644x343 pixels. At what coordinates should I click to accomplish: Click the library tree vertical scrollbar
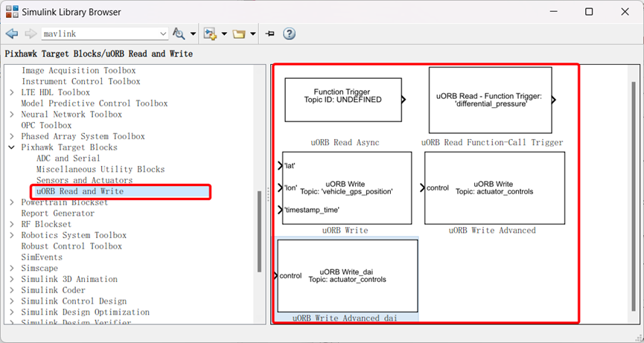[x=259, y=231]
